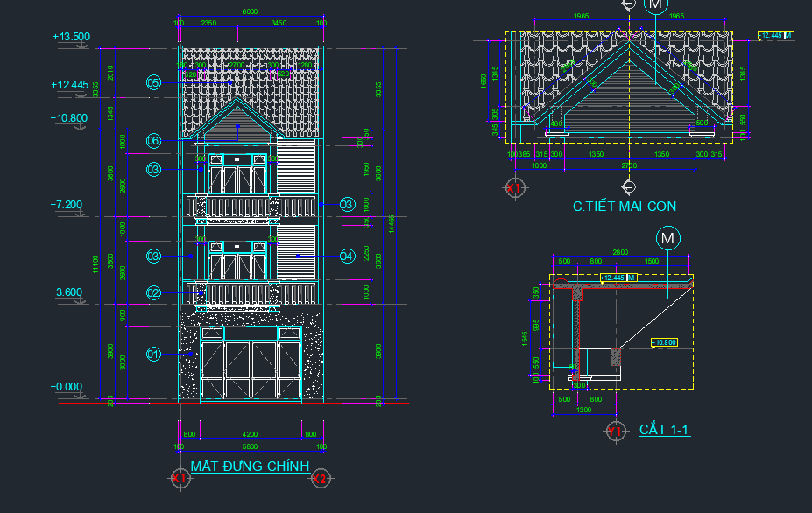Select the CẮT 1-1 section title
This screenshot has width=812, height=513.
click(x=664, y=429)
